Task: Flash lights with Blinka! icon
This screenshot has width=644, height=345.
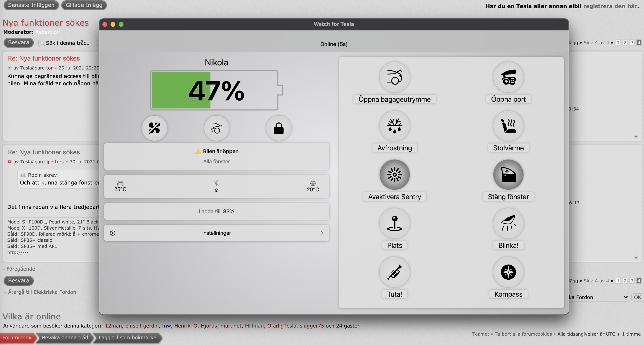Action: pos(508,223)
